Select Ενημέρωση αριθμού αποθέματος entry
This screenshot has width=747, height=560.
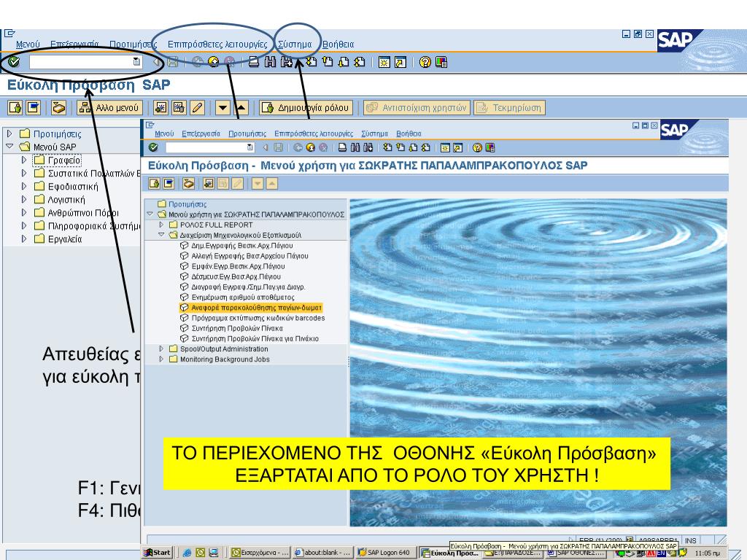coord(242,297)
